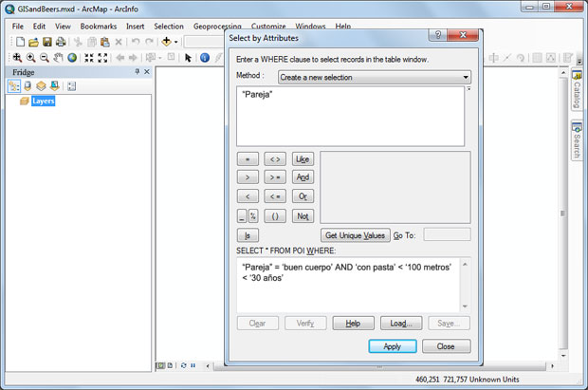The width and height of the screenshot is (588, 390).
Task: Switch to List By Visibility
Action: click(x=41, y=86)
